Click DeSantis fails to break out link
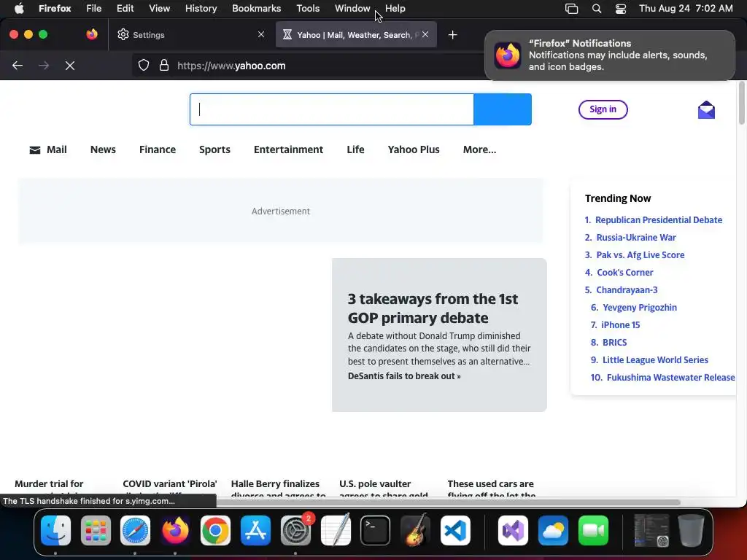Image resolution: width=747 pixels, height=560 pixels. click(x=404, y=376)
